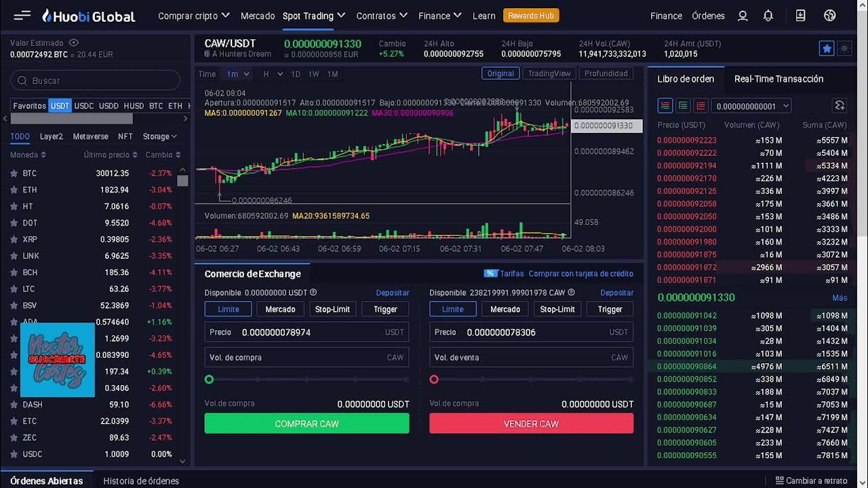Open the 1m time interval dropdown
Viewport: 868px width, 488px height.
(237, 74)
